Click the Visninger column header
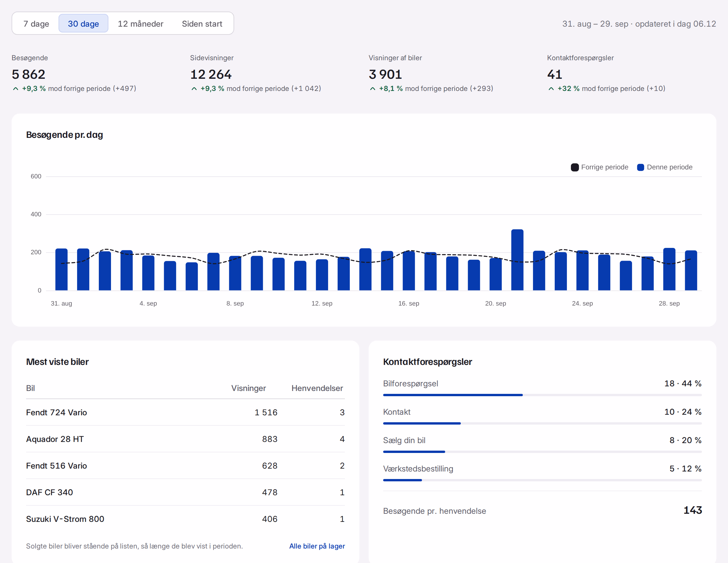 point(248,388)
